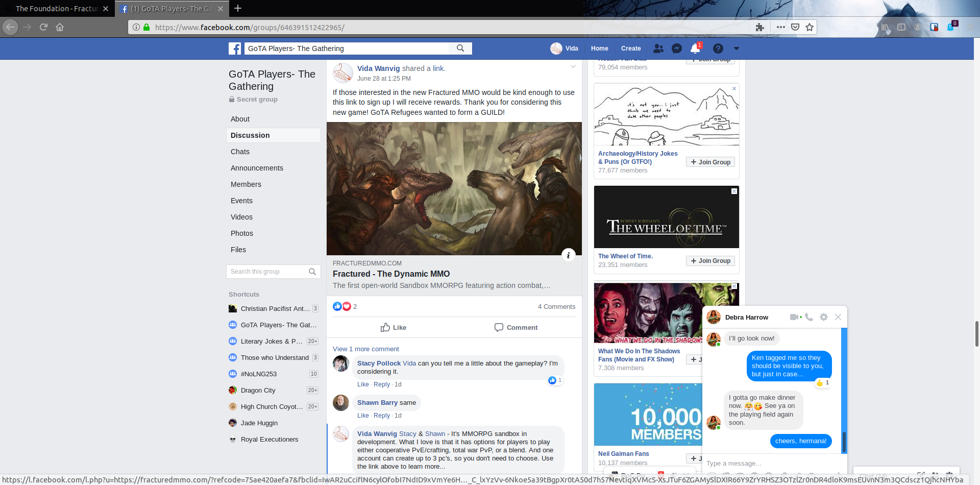Open new browser tab
980x485 pixels.
point(238,8)
